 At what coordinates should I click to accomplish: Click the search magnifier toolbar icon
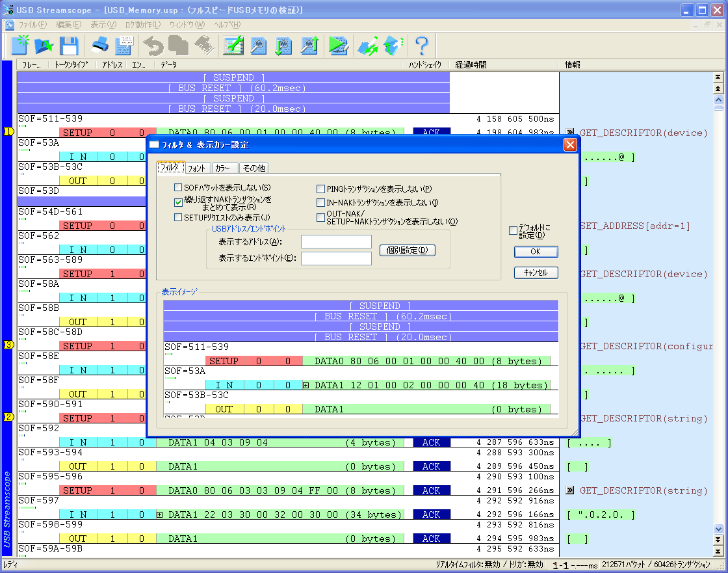258,46
